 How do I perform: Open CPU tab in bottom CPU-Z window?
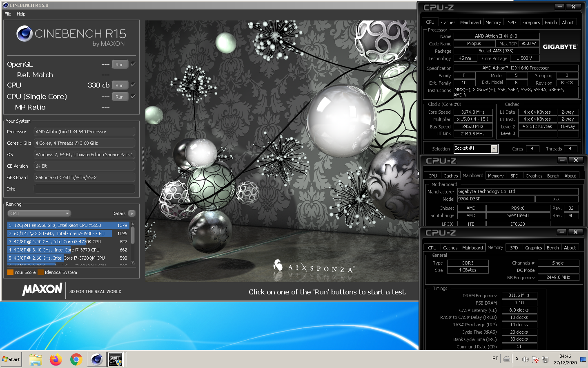click(x=432, y=248)
